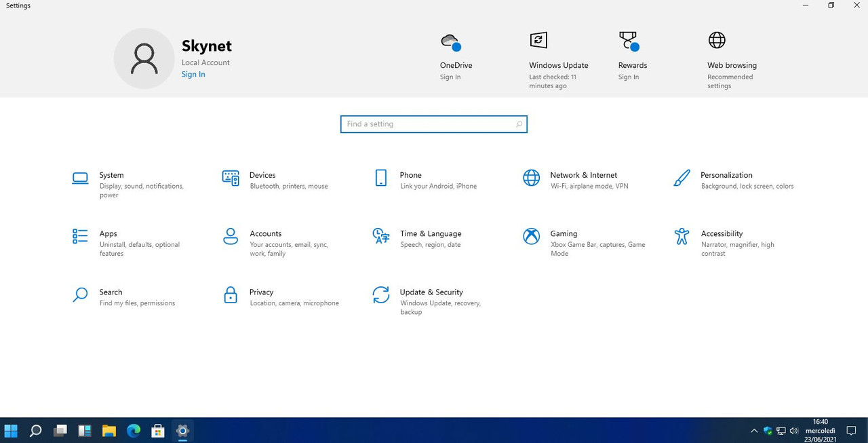Open Windows Update status tile
This screenshot has height=443, width=868.
[x=559, y=60]
